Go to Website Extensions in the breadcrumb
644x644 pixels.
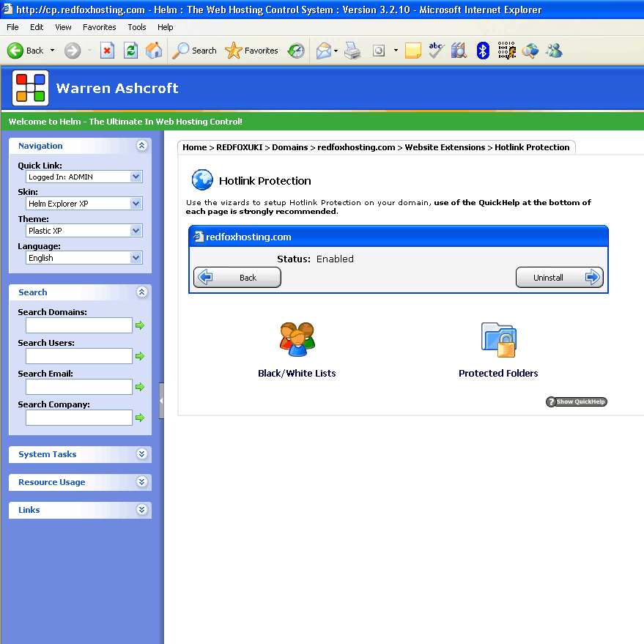pos(445,147)
